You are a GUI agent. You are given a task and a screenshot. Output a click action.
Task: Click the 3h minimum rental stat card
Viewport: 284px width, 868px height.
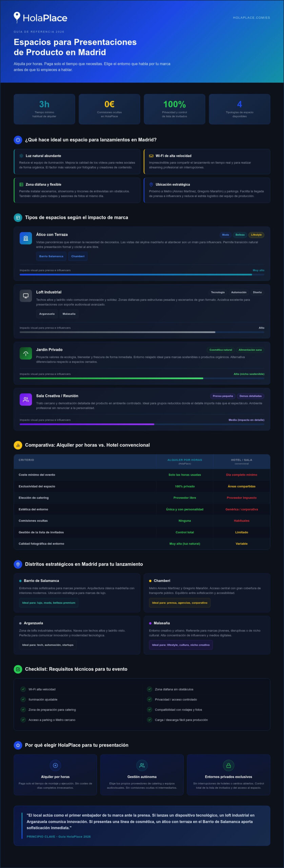44,109
